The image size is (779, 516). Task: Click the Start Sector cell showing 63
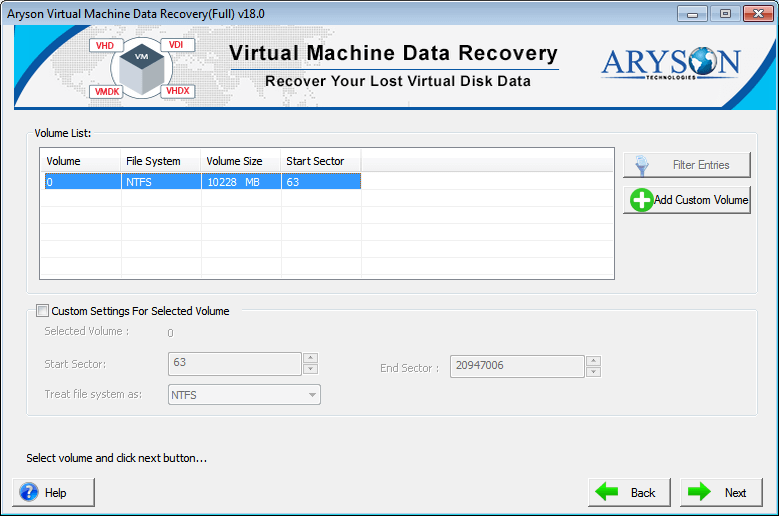coord(321,182)
